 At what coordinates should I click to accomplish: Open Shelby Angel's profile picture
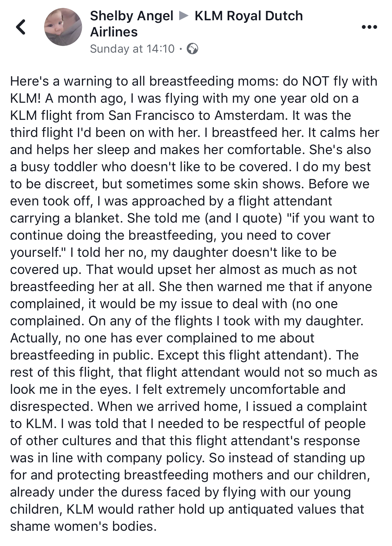[x=63, y=27]
